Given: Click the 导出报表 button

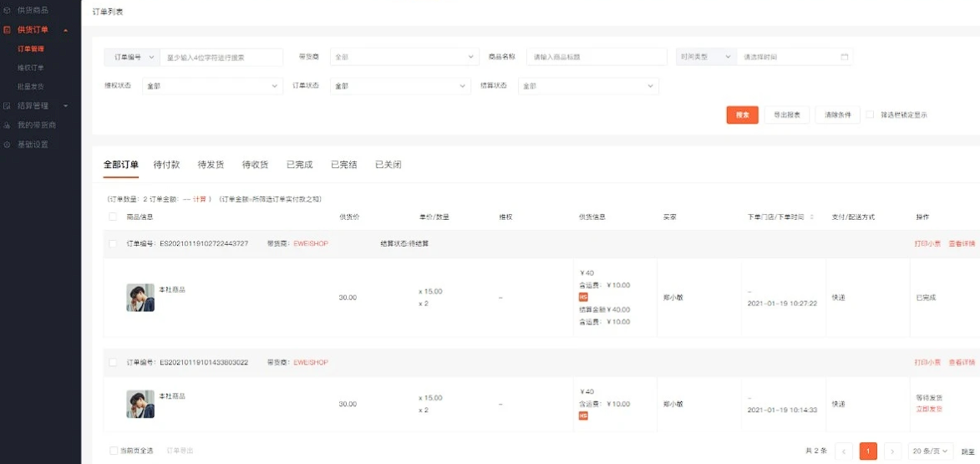Looking at the screenshot, I should point(788,115).
